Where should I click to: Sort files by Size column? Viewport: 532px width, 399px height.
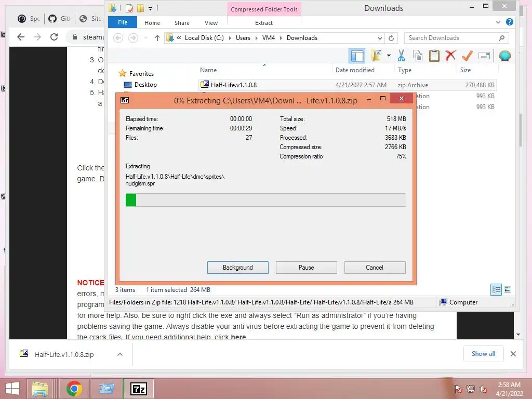[x=465, y=70]
